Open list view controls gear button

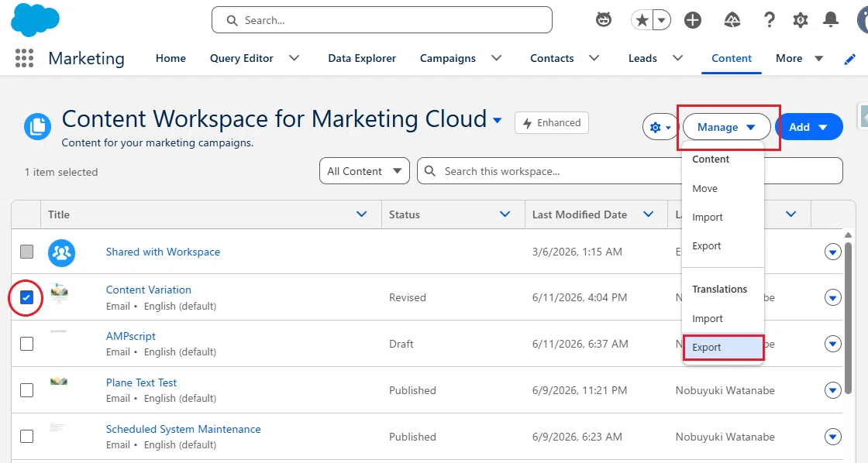(660, 127)
